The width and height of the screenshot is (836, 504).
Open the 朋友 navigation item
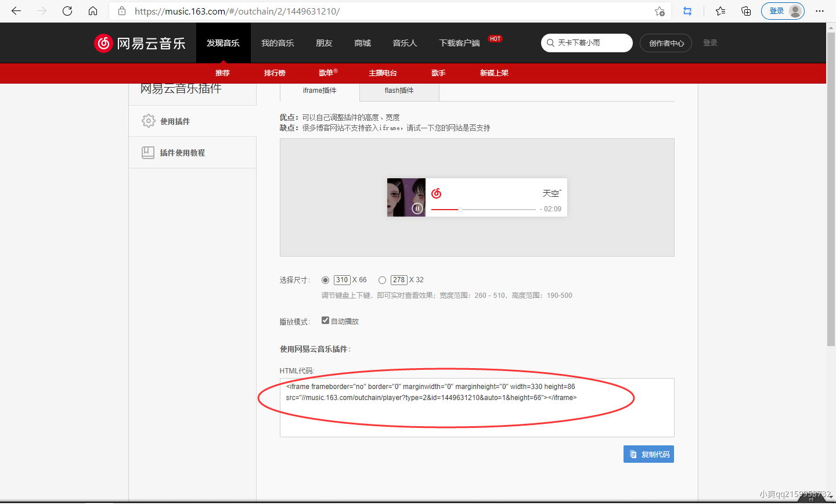click(324, 43)
